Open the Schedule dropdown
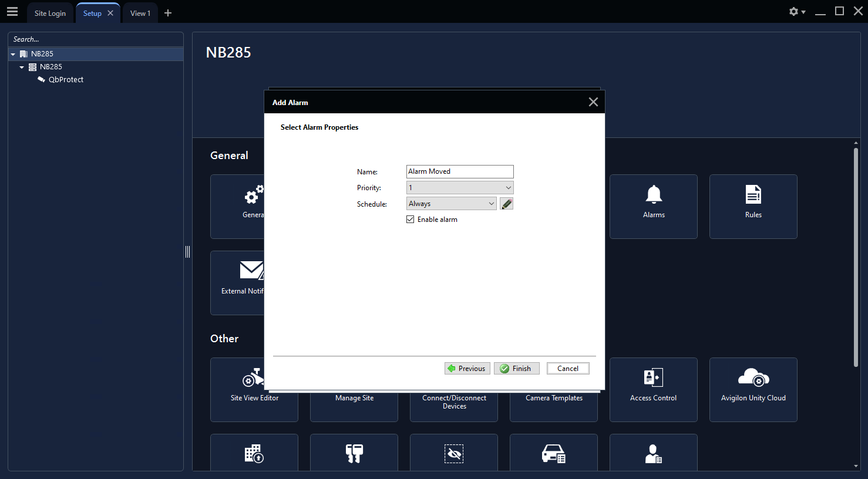This screenshot has height=479, width=868. pyautogui.click(x=452, y=204)
